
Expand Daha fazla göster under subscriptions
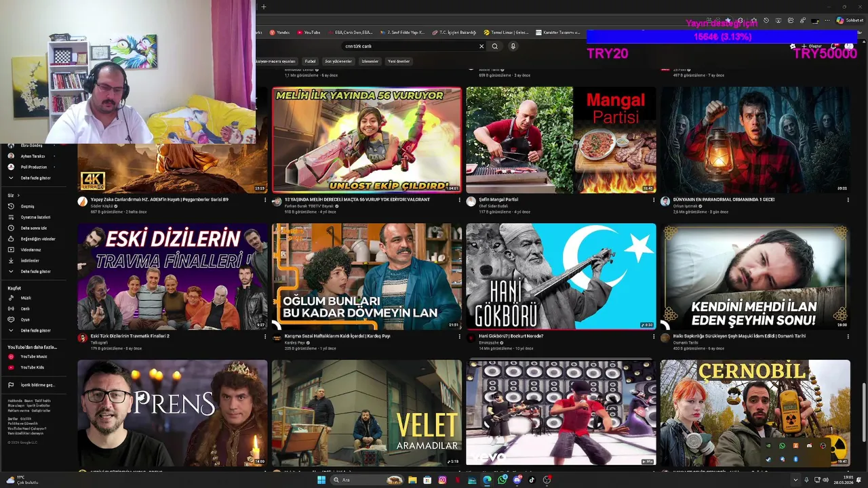pyautogui.click(x=35, y=178)
